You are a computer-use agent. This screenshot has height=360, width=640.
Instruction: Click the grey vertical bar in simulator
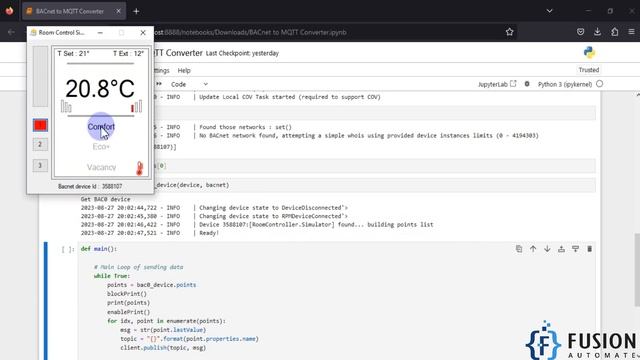40,76
